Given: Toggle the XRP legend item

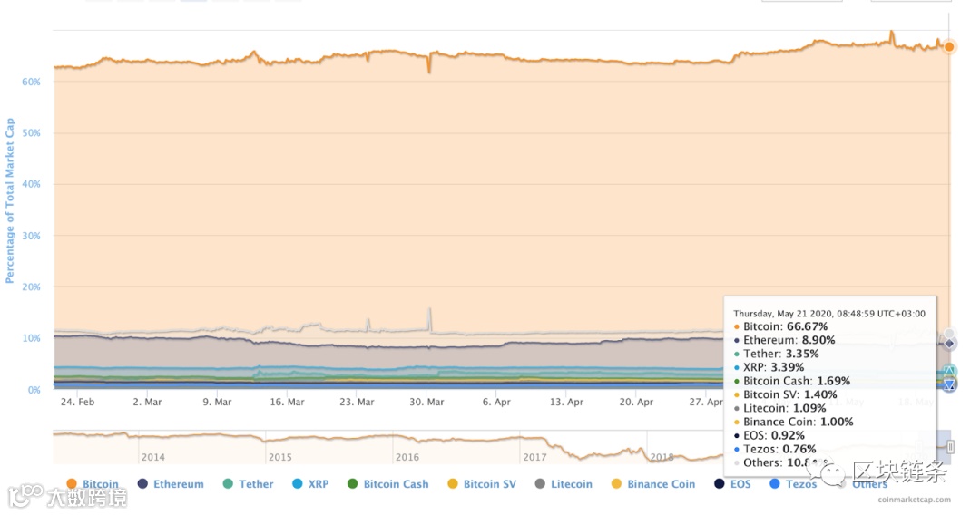Looking at the screenshot, I should pyautogui.click(x=310, y=484).
